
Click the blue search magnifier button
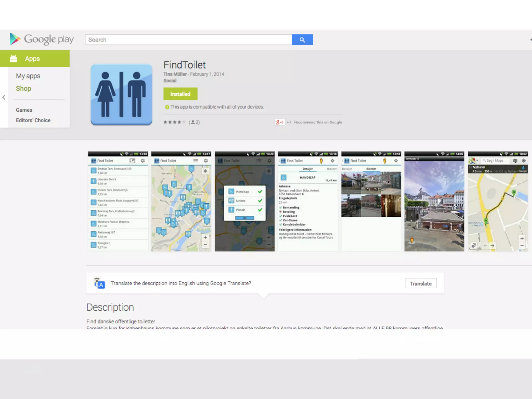pos(302,40)
